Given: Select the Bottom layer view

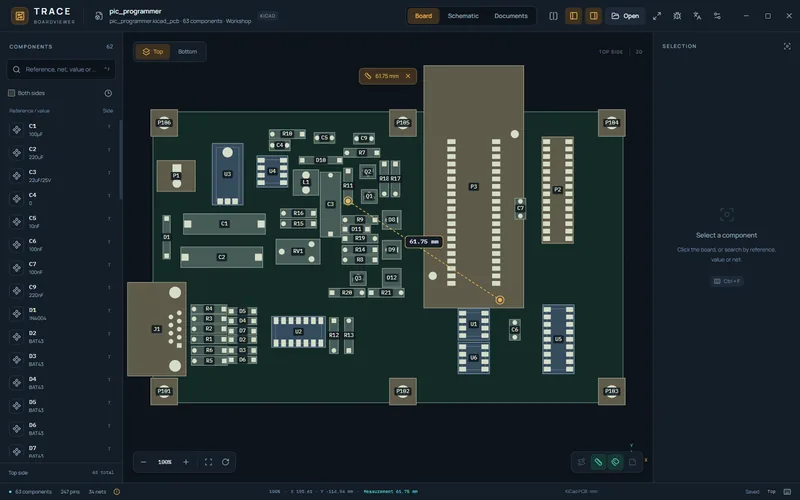Looking at the screenshot, I should tap(187, 52).
